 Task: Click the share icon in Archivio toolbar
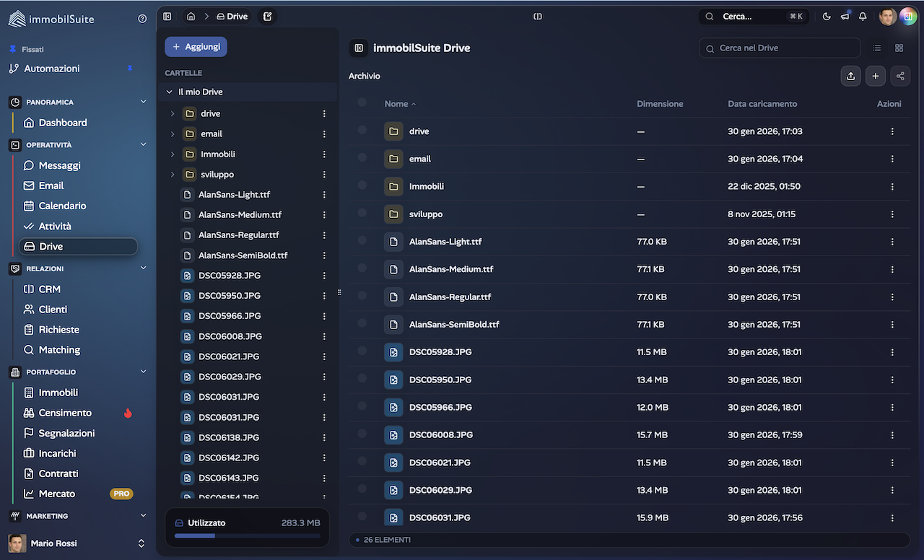click(899, 76)
